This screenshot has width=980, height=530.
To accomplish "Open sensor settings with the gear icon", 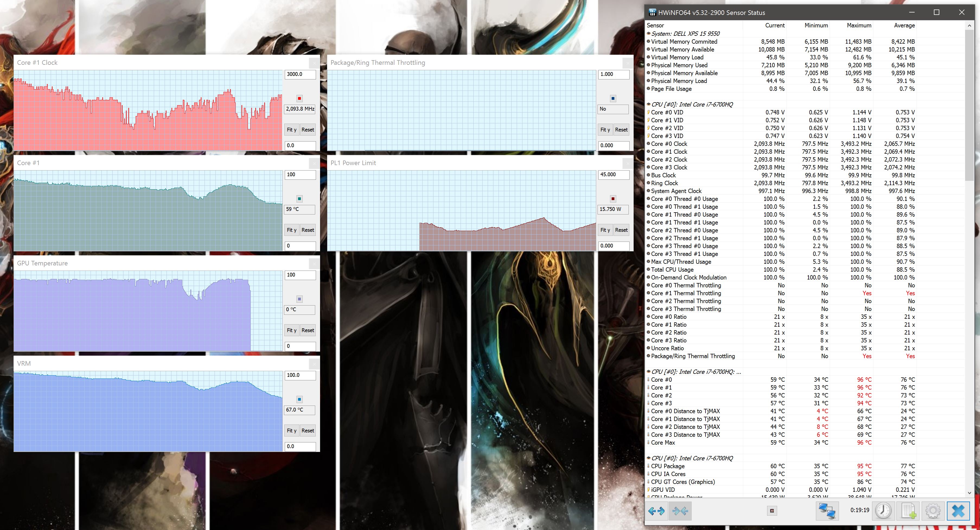I will click(933, 510).
